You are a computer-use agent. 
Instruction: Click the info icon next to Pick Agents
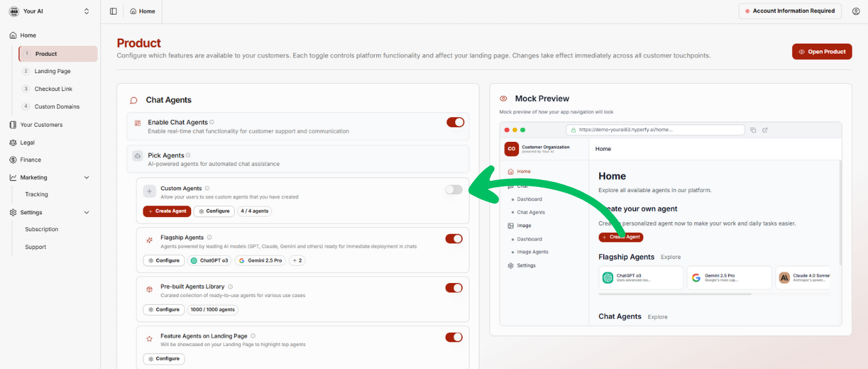click(x=188, y=155)
